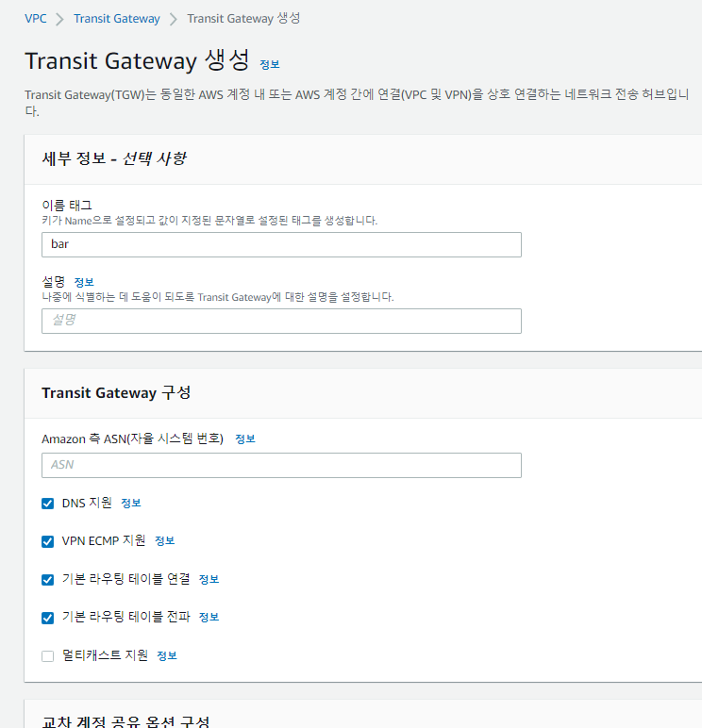Open 정보 link next to 설명 label
Screen dimensions: 702x728
84,282
